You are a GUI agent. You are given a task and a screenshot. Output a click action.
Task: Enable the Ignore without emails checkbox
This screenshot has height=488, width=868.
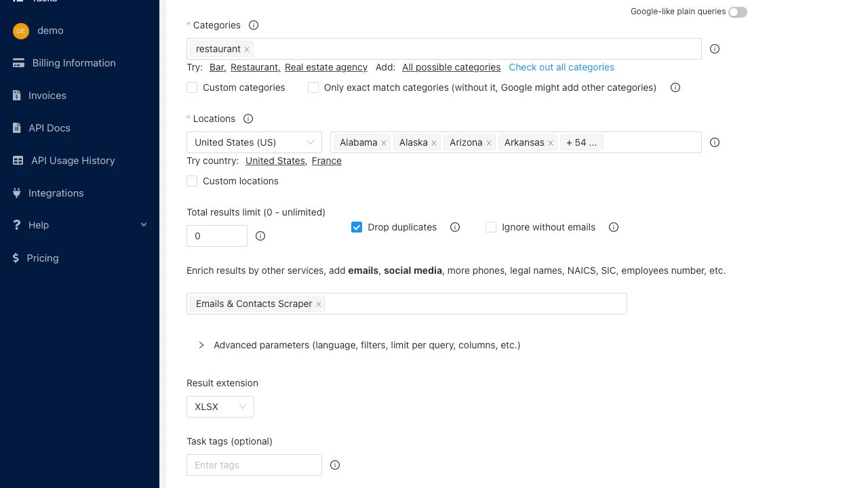point(491,227)
